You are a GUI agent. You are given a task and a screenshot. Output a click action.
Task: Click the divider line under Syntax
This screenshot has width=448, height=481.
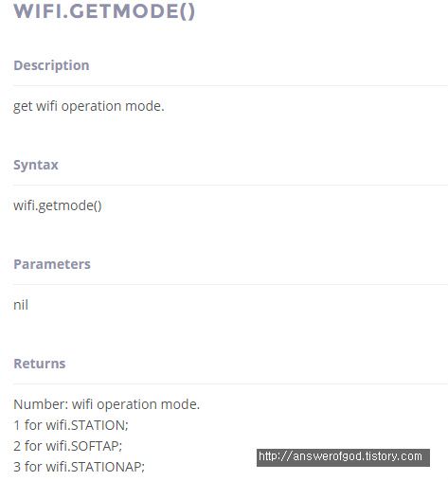[x=230, y=186]
